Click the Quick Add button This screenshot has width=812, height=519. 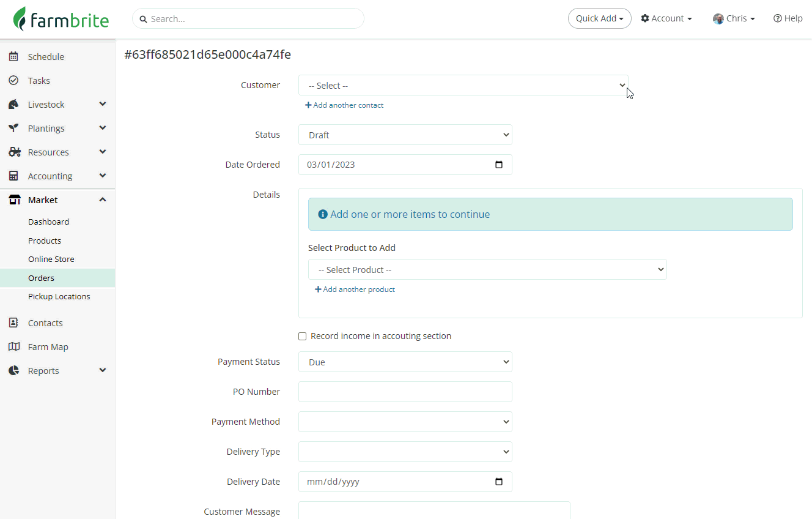click(x=599, y=18)
